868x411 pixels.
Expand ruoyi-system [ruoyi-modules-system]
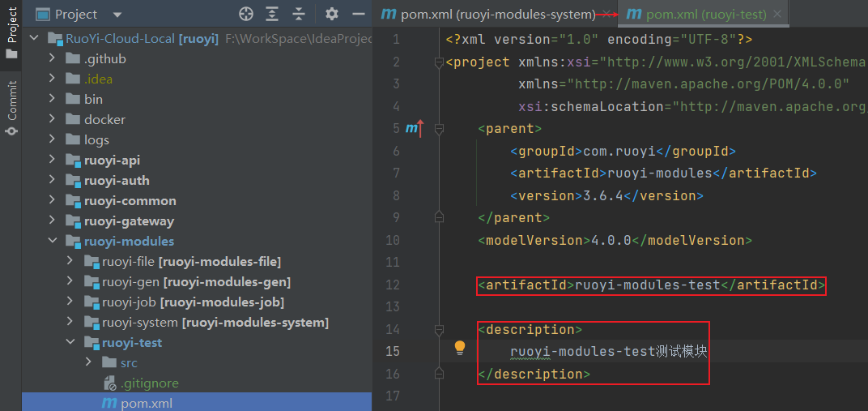click(70, 323)
